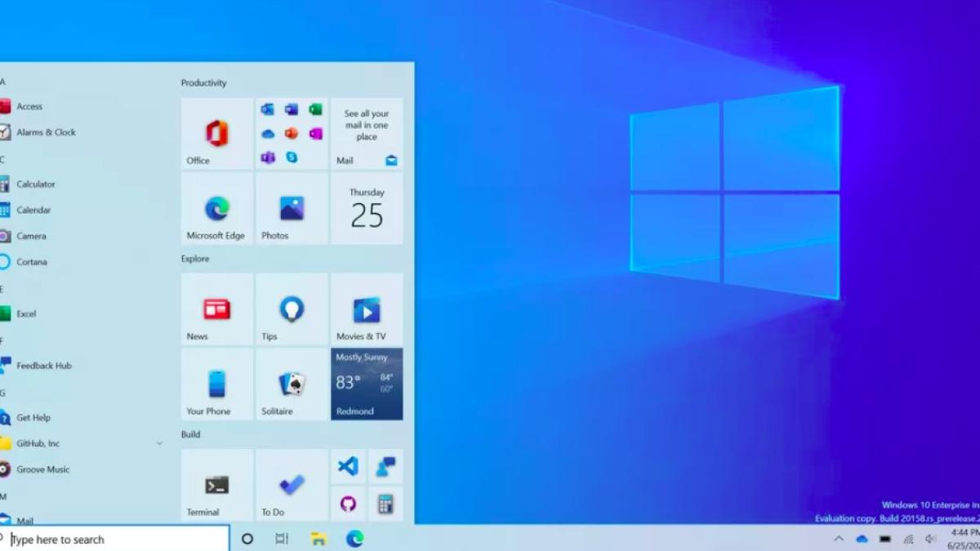Launch Terminal from the Build section
Image resolution: width=980 pixels, height=551 pixels.
click(216, 484)
